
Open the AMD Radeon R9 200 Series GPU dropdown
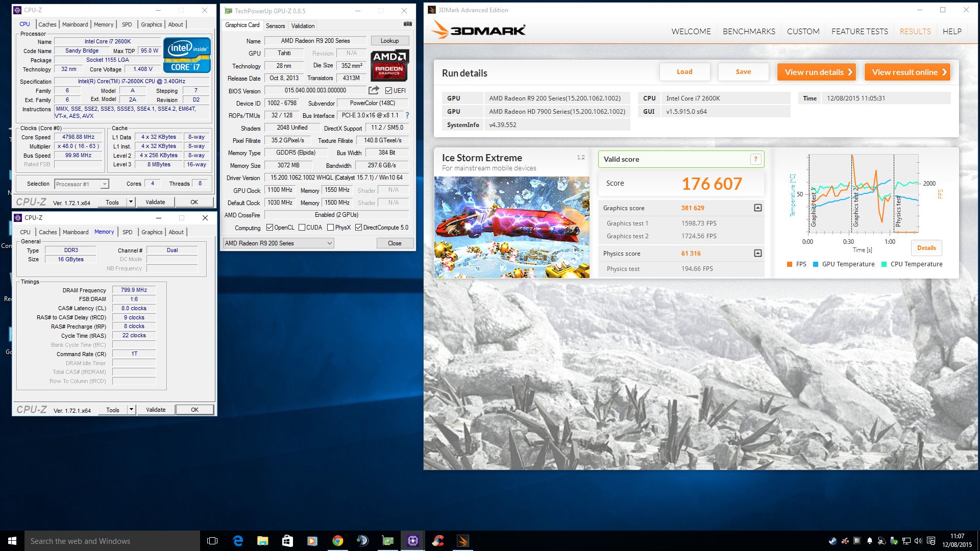(x=279, y=243)
